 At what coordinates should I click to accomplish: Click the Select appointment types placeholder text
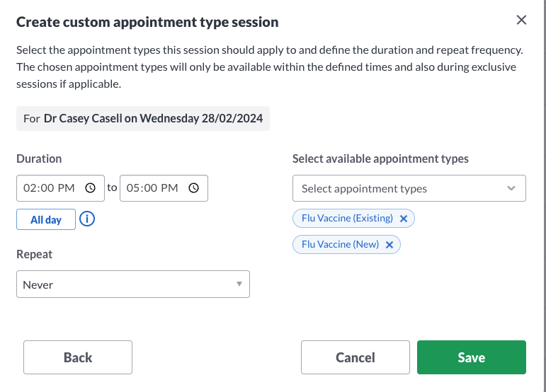click(364, 188)
